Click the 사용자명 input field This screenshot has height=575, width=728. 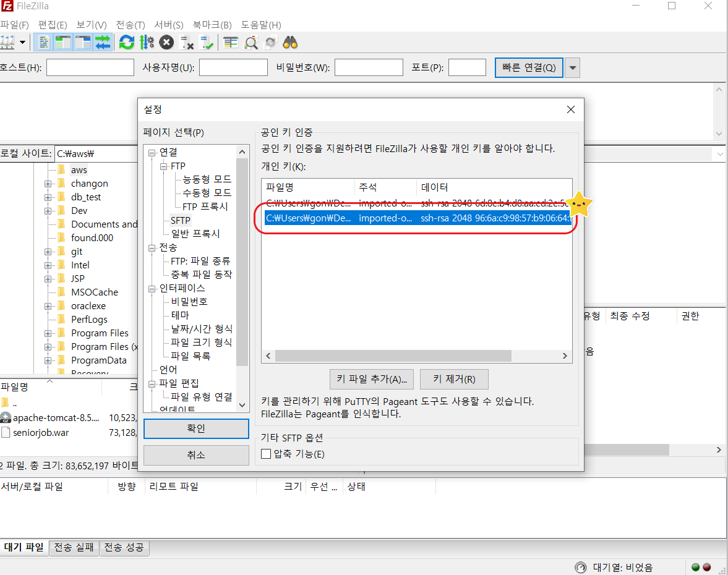click(233, 68)
